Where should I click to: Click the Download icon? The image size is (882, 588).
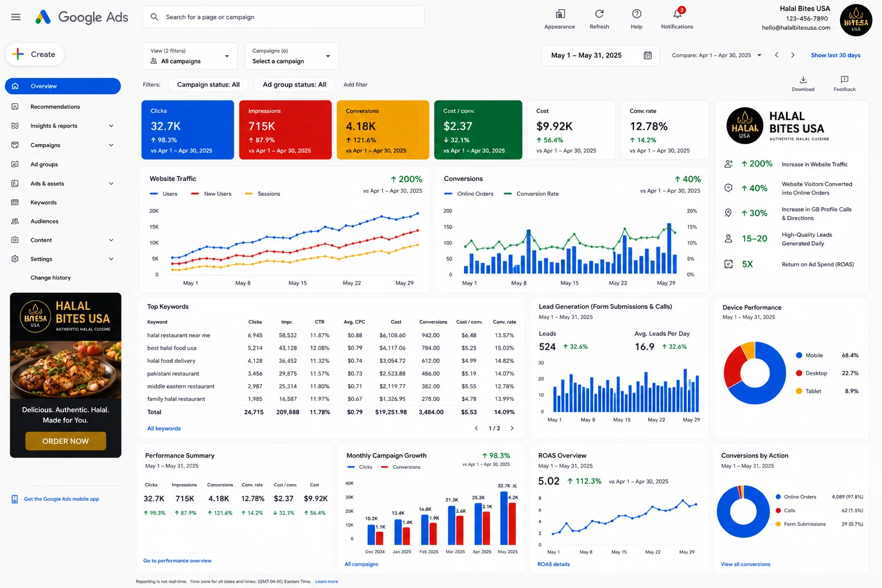coord(803,80)
